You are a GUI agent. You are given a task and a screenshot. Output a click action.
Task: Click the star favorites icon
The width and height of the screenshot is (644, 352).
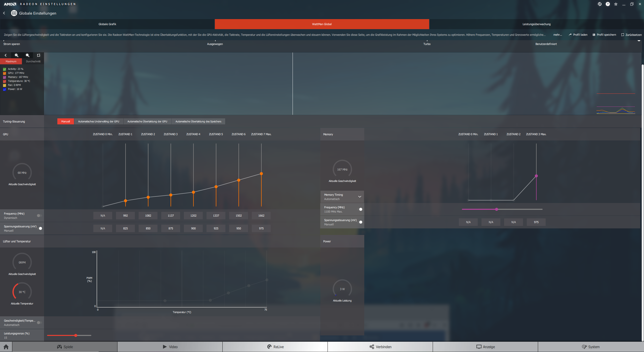[616, 4]
